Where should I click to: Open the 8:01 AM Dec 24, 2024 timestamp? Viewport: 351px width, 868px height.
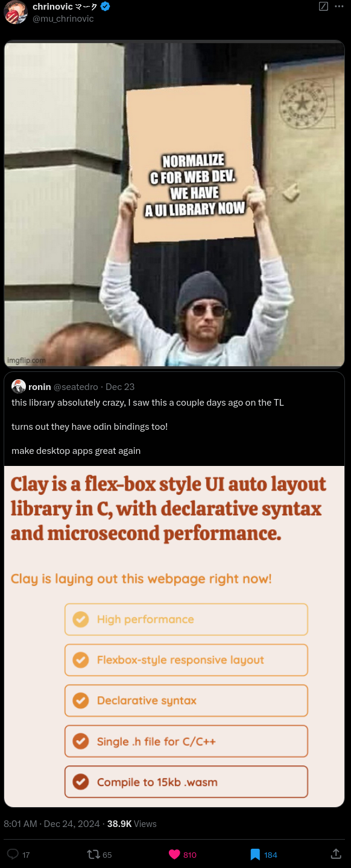[52, 824]
